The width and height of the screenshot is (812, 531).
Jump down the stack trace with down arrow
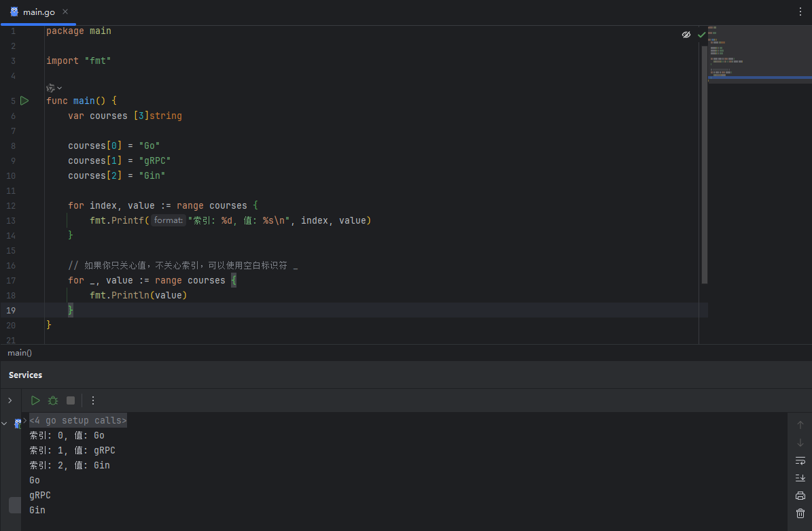point(800,443)
